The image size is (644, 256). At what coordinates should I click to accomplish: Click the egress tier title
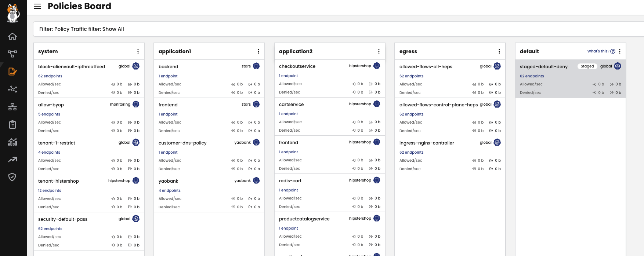pyautogui.click(x=408, y=51)
